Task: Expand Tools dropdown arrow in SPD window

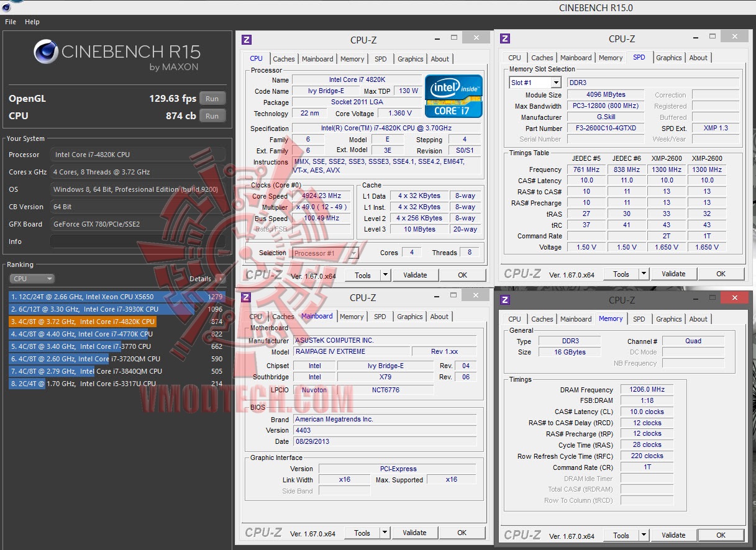Action: 644,274
